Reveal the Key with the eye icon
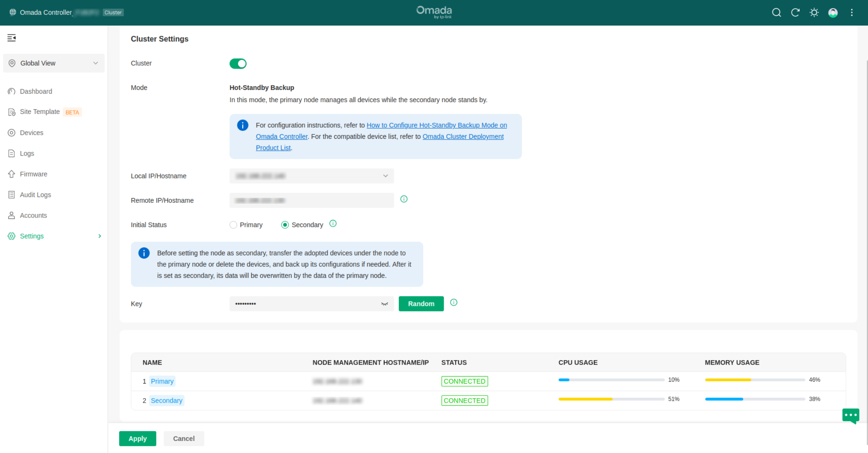The height and width of the screenshot is (453, 868). tap(385, 304)
